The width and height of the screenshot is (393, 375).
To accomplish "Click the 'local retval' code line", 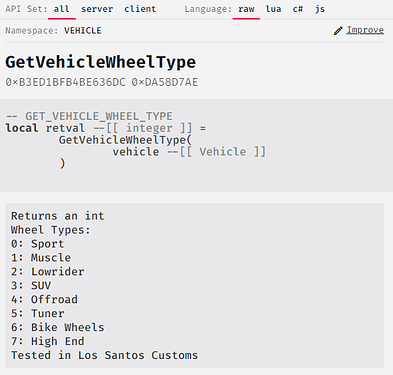I will [x=106, y=128].
